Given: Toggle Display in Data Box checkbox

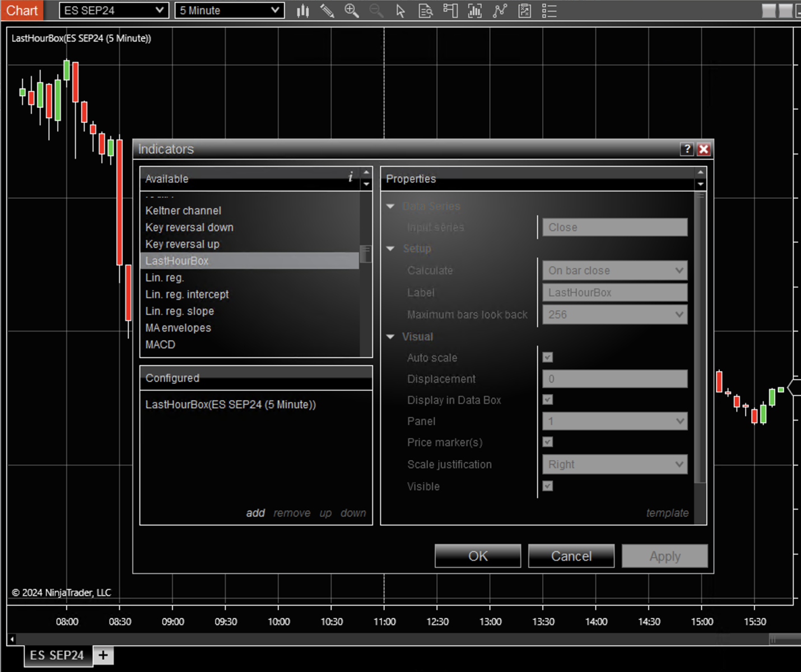Looking at the screenshot, I should click(548, 400).
